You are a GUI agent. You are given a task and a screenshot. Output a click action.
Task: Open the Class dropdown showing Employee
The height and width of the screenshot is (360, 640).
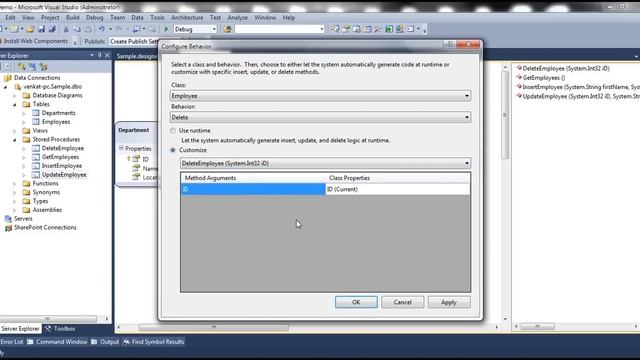click(320, 96)
